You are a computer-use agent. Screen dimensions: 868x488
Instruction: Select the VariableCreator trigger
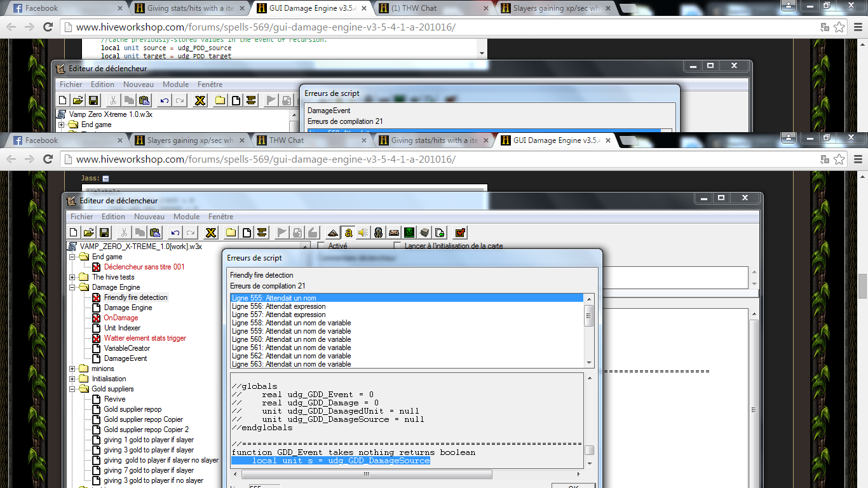tap(127, 348)
